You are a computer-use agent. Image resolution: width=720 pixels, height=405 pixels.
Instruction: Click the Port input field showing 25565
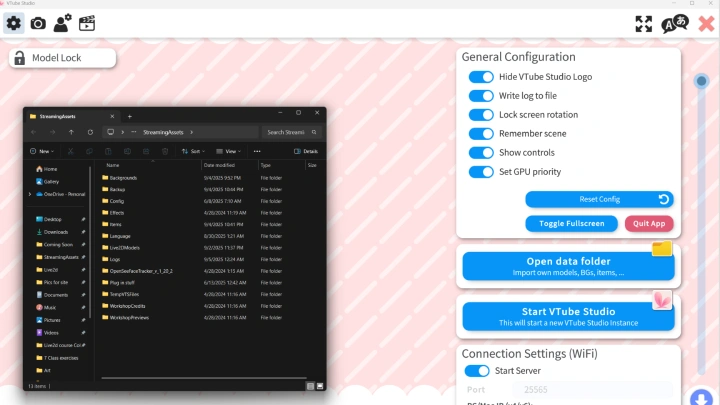click(x=592, y=389)
